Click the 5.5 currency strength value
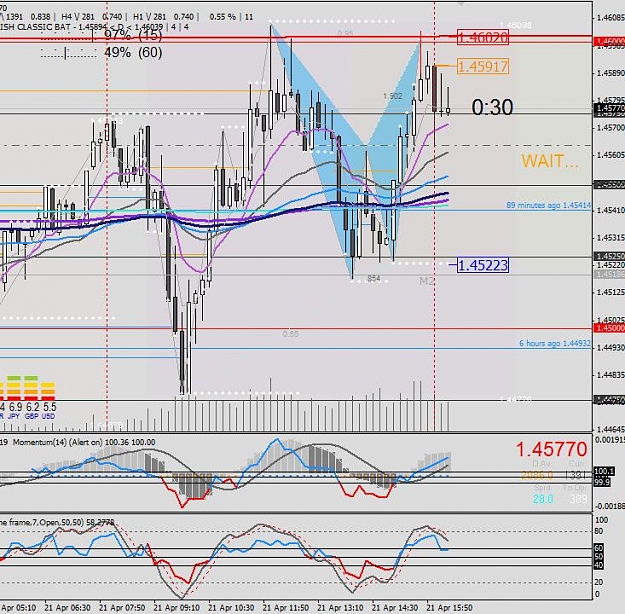This screenshot has width=625, height=614. (49, 407)
